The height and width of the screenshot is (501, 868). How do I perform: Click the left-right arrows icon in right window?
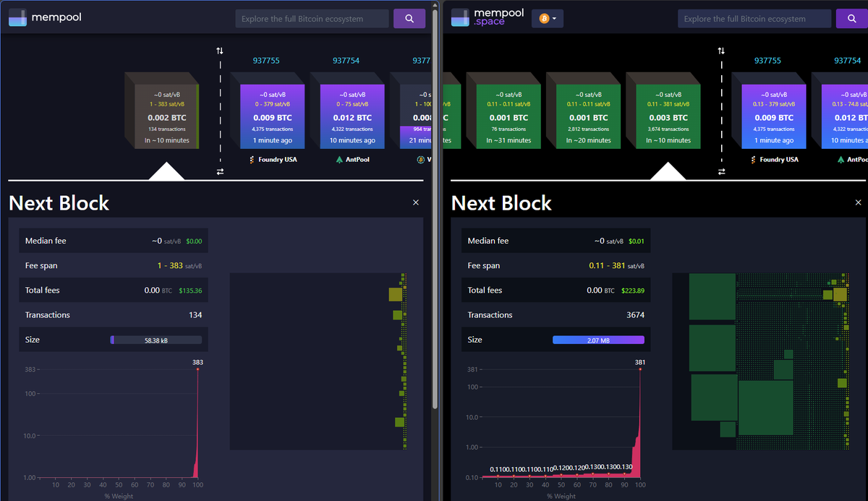point(721,171)
